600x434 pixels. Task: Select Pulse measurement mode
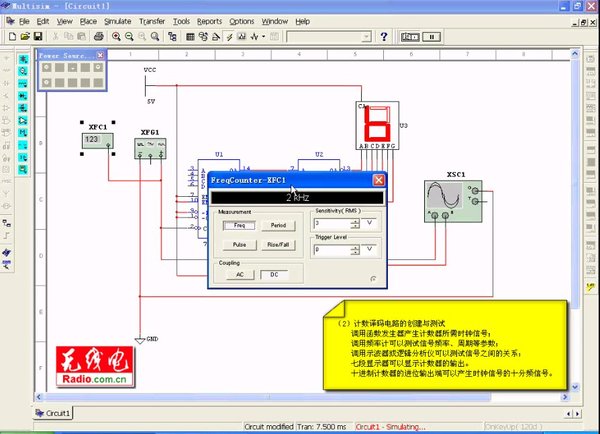239,245
